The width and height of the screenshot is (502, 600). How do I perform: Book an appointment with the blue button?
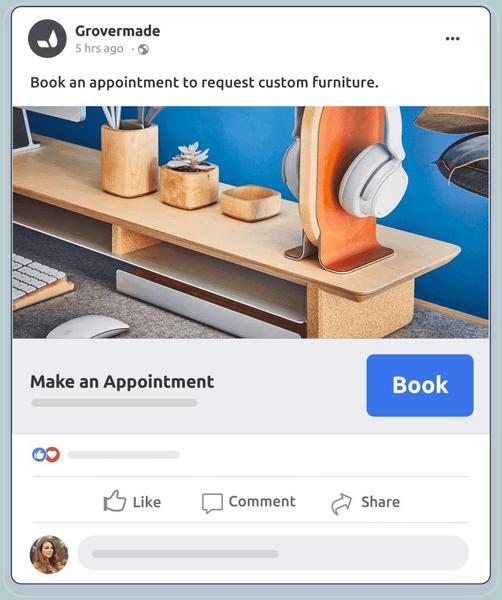[420, 385]
